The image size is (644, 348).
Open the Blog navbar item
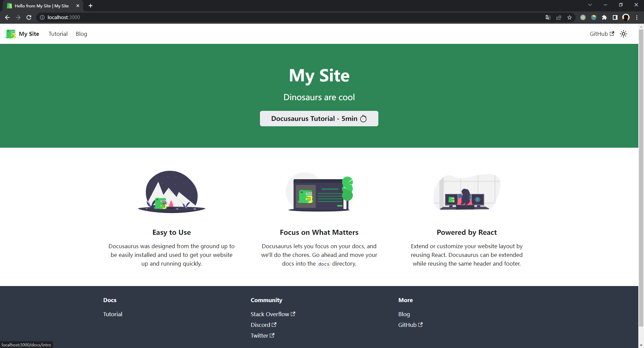coord(82,34)
